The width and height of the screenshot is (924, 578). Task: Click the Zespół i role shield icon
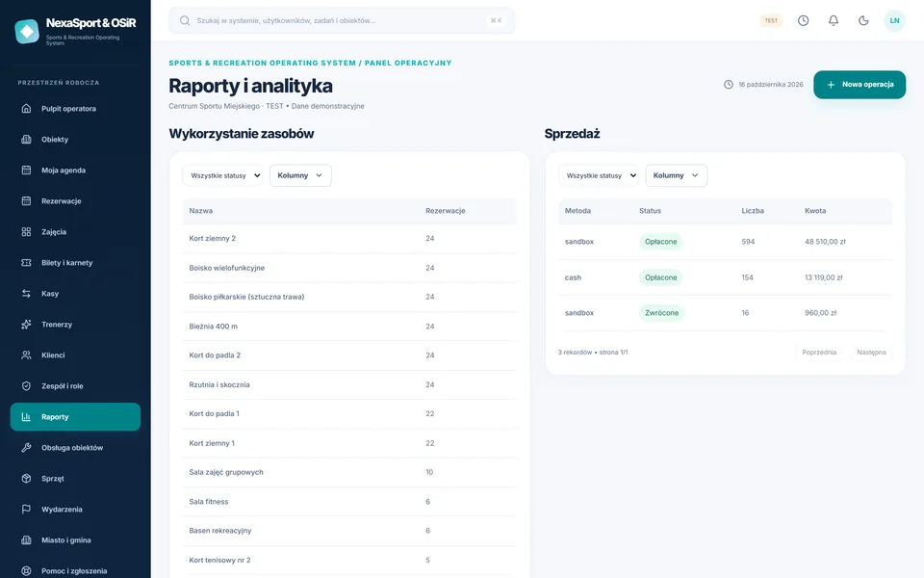pyautogui.click(x=27, y=385)
